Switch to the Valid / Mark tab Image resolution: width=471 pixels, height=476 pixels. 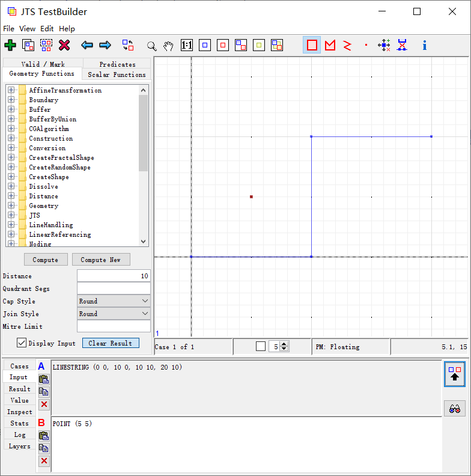[43, 64]
